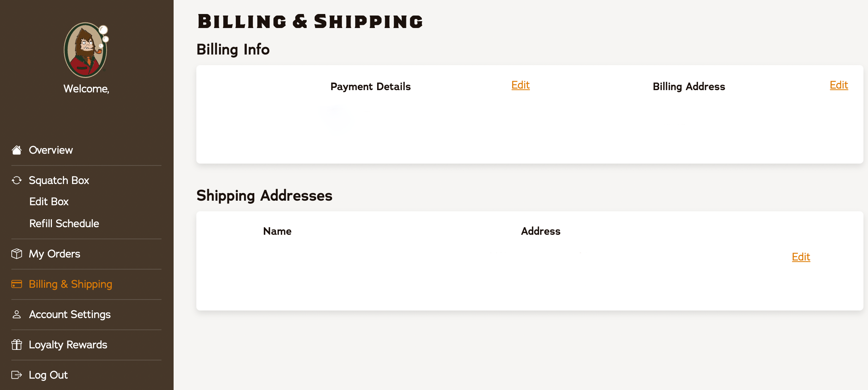This screenshot has width=868, height=390.
Task: Select My Orders in sidebar
Action: point(55,254)
